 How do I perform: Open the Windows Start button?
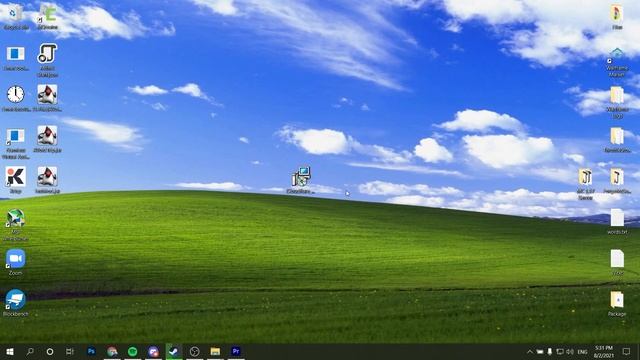[x=10, y=351]
